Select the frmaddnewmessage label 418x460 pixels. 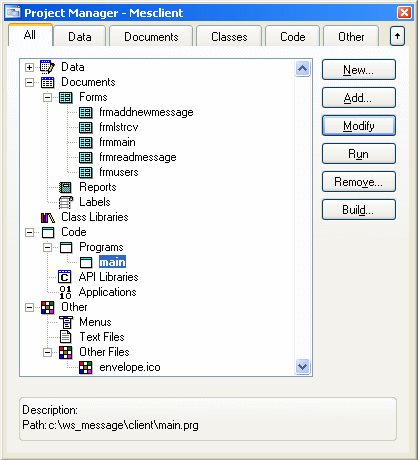pos(146,112)
